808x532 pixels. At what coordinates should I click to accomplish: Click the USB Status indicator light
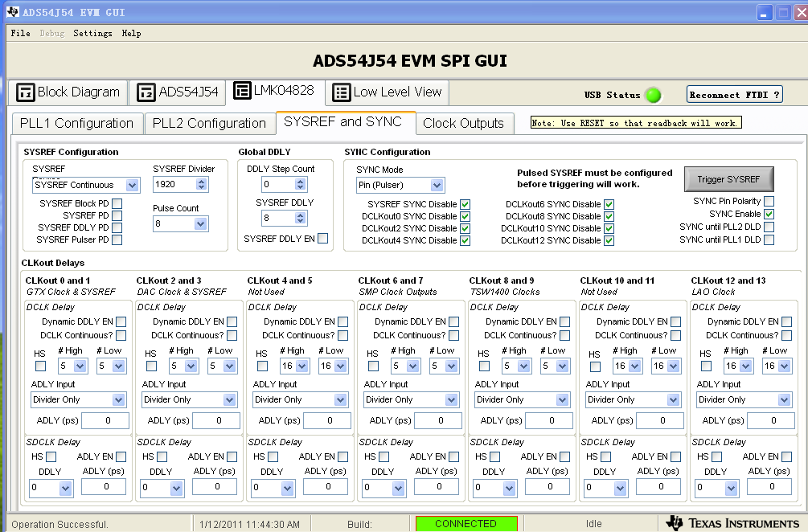click(653, 94)
